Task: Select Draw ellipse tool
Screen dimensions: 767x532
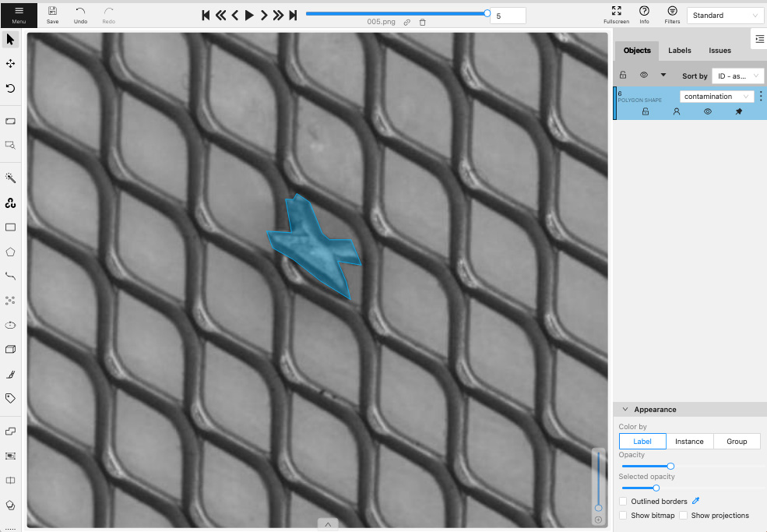Action: tap(10, 325)
